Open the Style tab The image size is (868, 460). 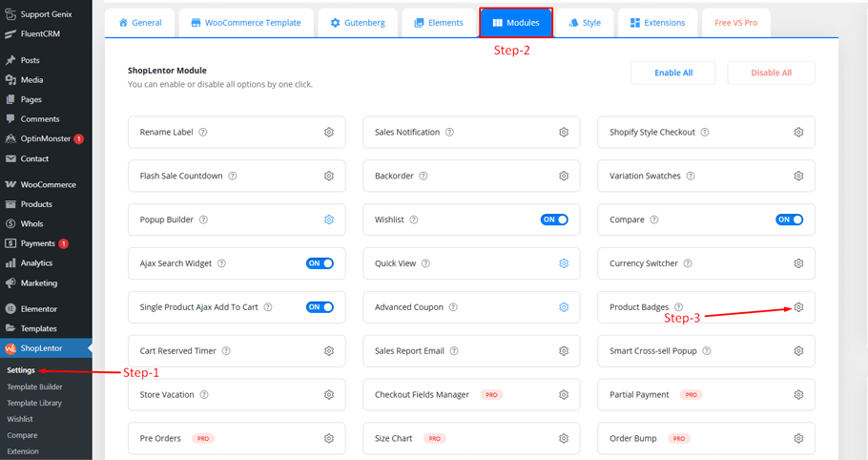click(x=585, y=23)
